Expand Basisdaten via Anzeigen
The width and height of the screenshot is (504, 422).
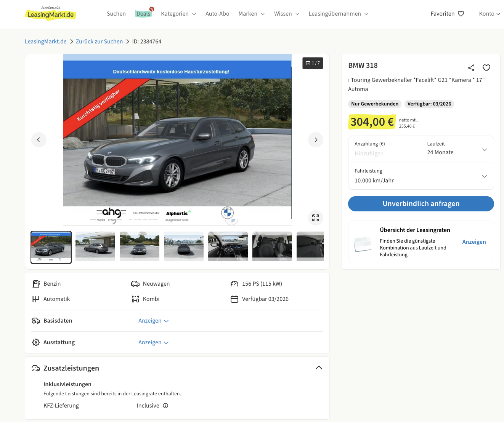153,321
